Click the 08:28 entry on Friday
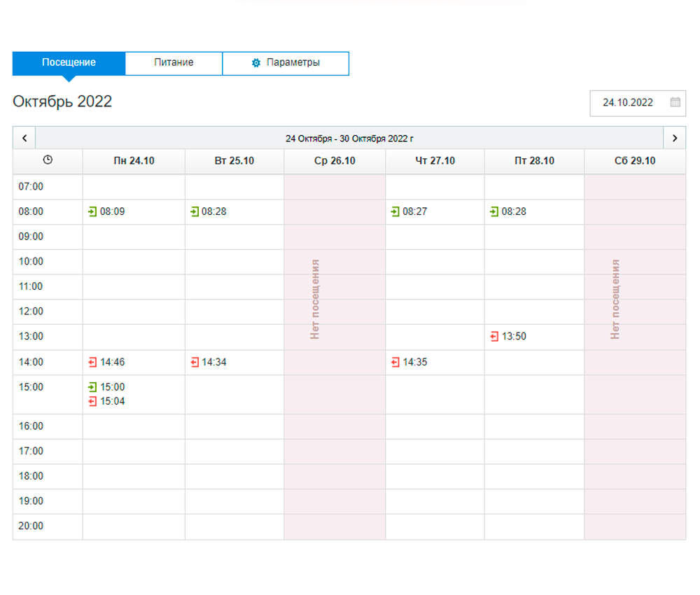Image resolution: width=700 pixels, height=595 pixels. pos(508,211)
